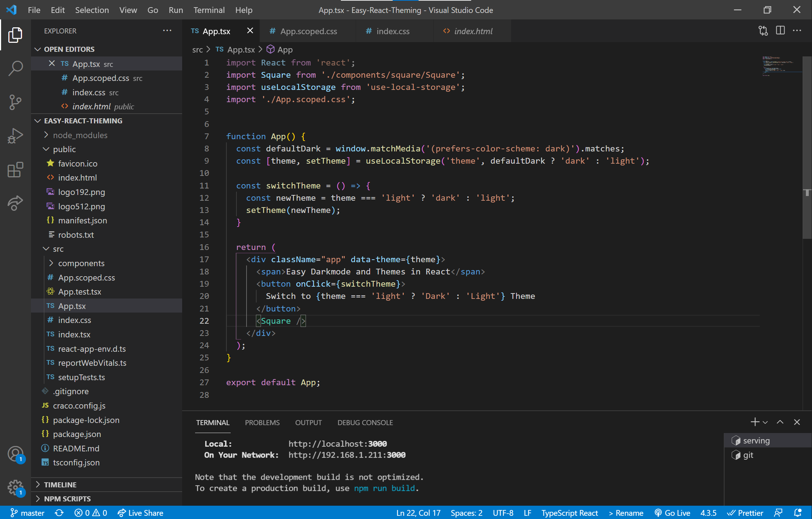Open the Terminal menu
The height and width of the screenshot is (519, 812).
(x=209, y=10)
